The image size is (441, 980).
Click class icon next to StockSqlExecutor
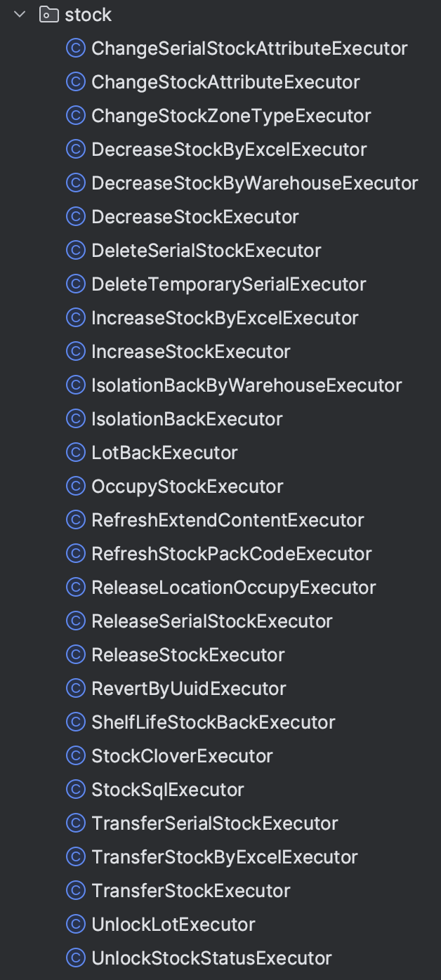(76, 789)
